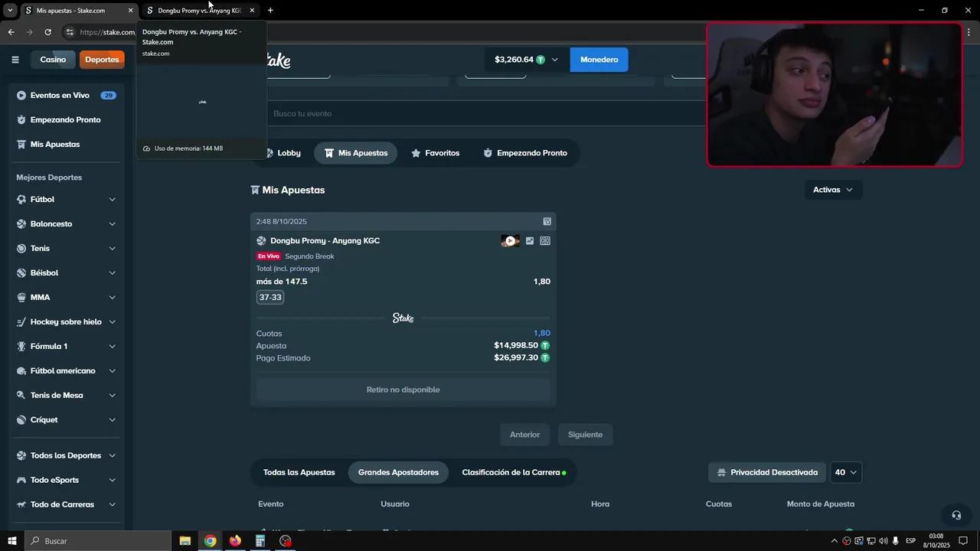Open Calculator from the taskbar
980x551 pixels.
coord(260,541)
